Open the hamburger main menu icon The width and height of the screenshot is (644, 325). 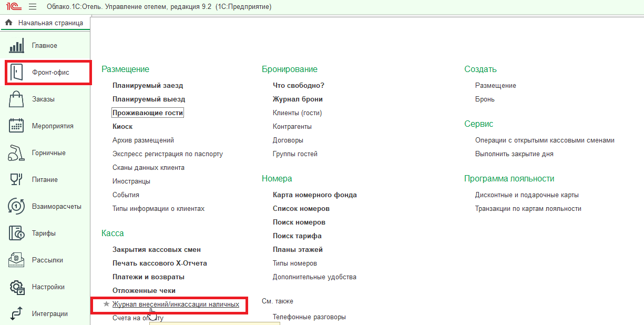click(x=33, y=7)
